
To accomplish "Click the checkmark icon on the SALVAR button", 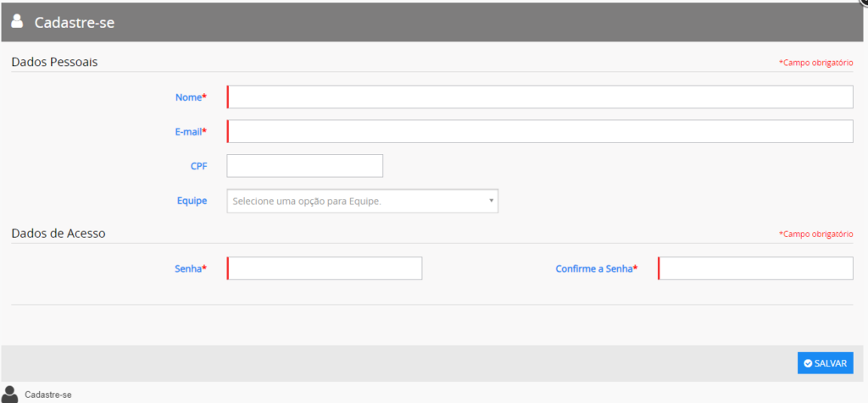I will (x=808, y=363).
